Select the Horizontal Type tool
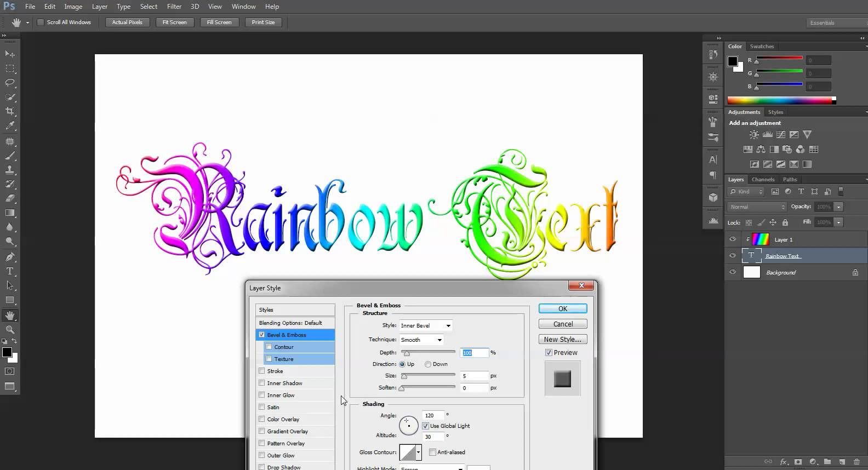The width and height of the screenshot is (868, 470). (x=10, y=271)
